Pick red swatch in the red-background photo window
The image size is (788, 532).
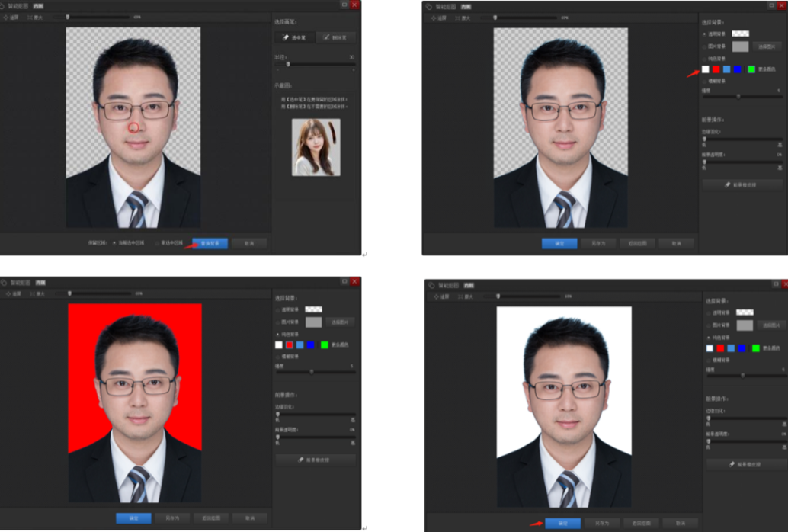click(x=290, y=345)
